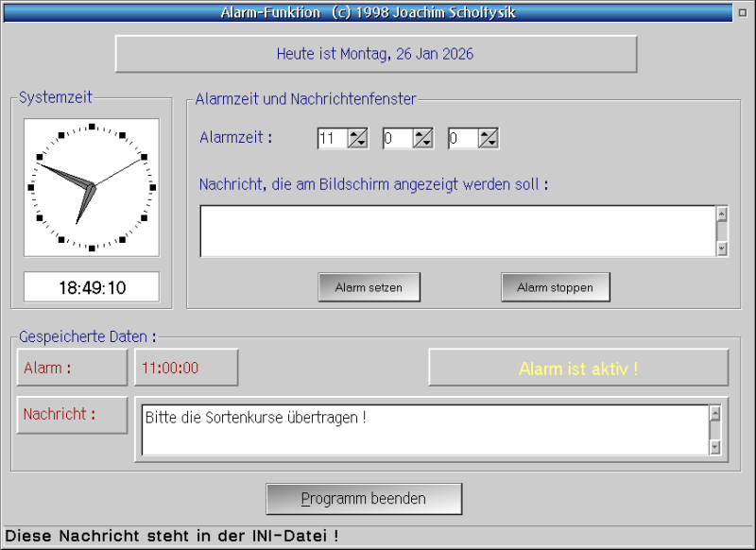The image size is (756, 550).
Task: Click the up arrow on the message scrollbar
Action: pos(722,214)
